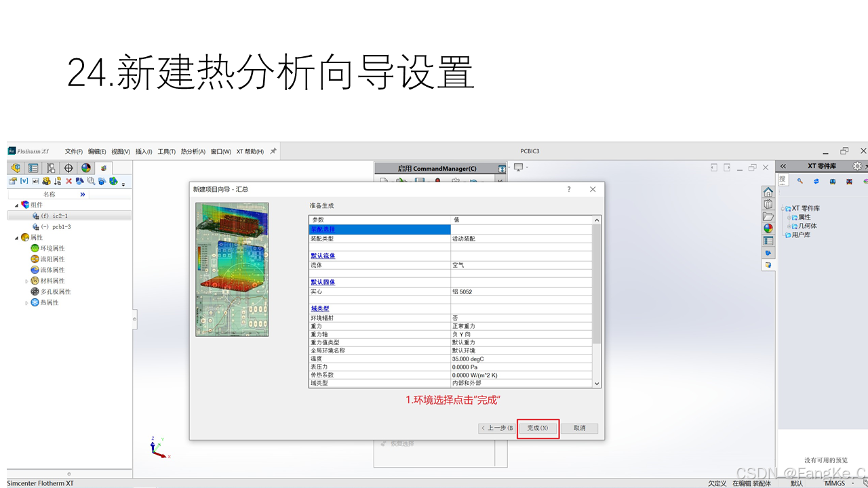Open the 热分析(A) menu
868x488 pixels.
[x=193, y=151]
